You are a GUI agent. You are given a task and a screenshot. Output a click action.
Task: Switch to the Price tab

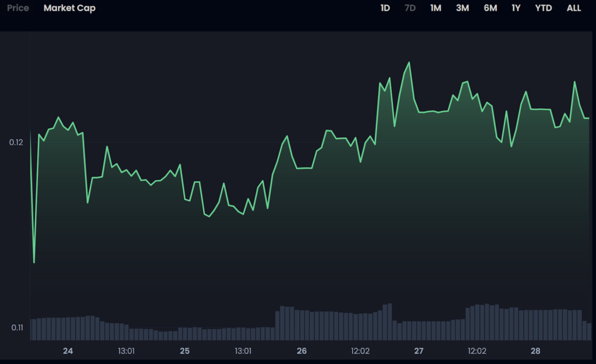tap(17, 8)
